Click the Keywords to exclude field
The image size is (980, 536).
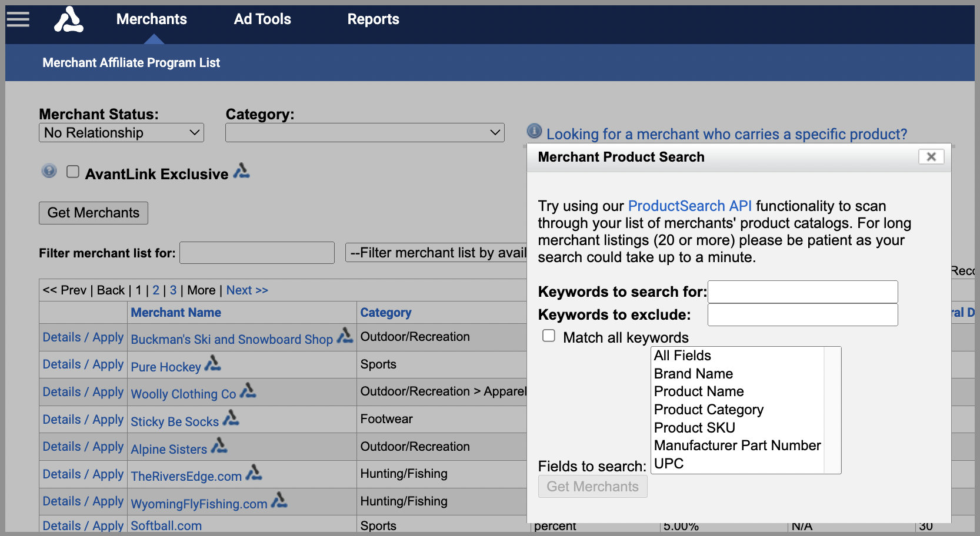point(803,314)
